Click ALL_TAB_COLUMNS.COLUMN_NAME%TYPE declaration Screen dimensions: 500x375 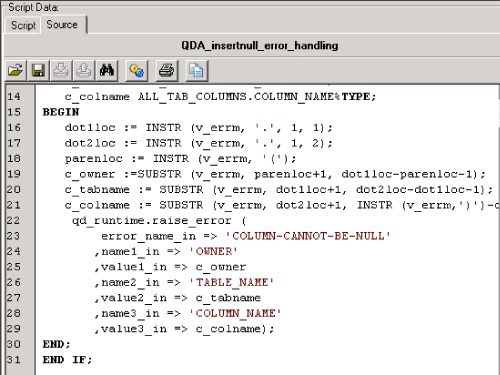click(257, 97)
